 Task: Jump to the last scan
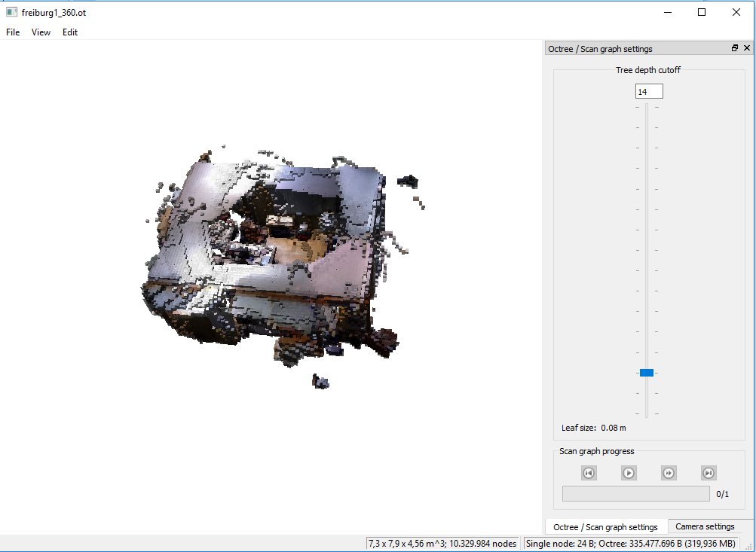click(708, 472)
